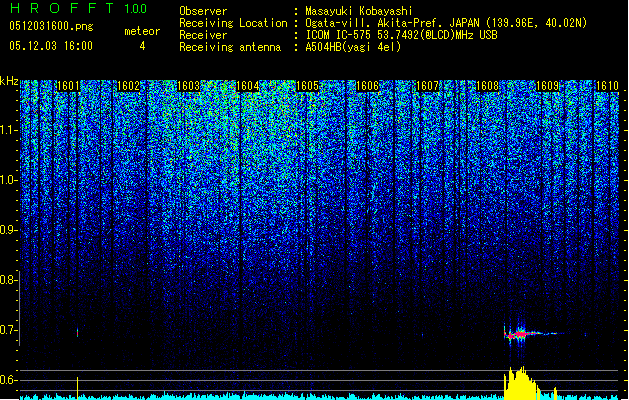
Task: Click the small meteor echo near 1601
Action: pos(77,332)
